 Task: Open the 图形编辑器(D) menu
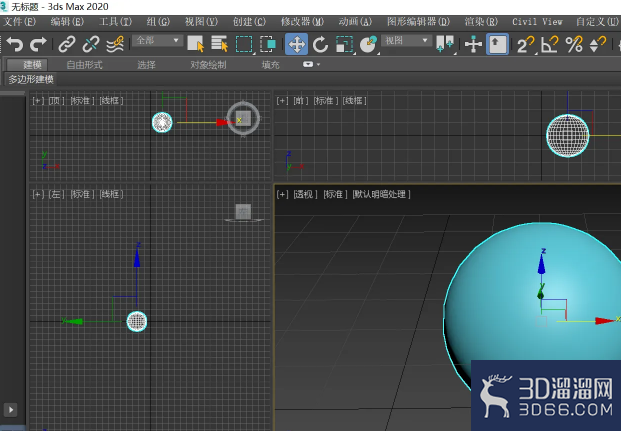tap(418, 22)
